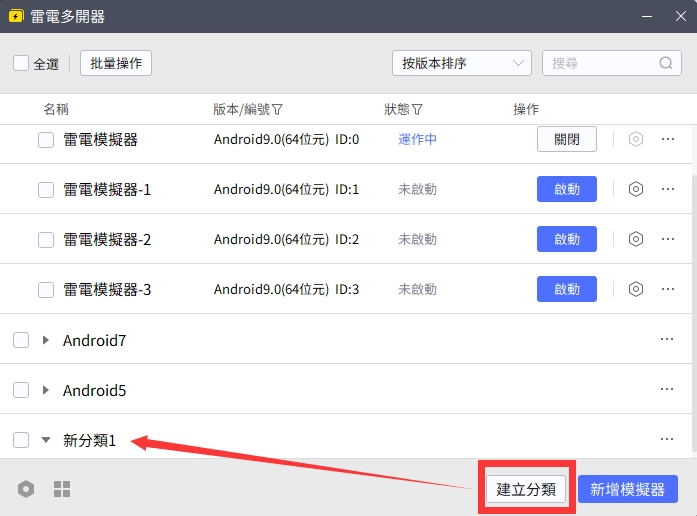
Task: Select the Android7 group label
Action: [x=94, y=340]
